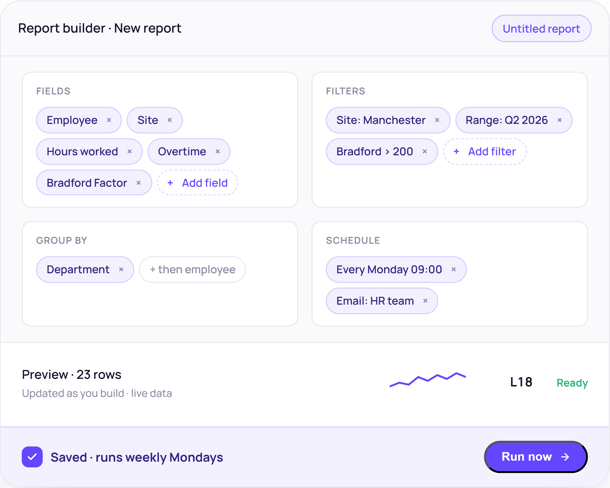Click the Preview · 23 rows heading
Viewport: 610px width, 488px height.
72,374
